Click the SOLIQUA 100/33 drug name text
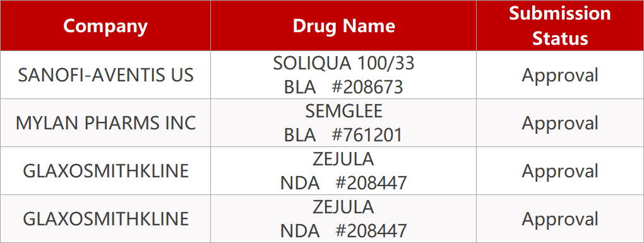 [343, 63]
